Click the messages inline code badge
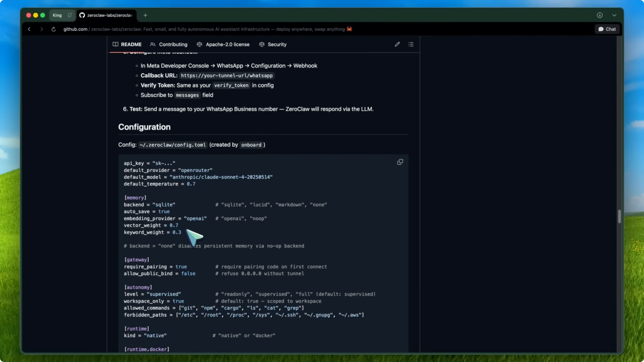This screenshot has height=362, width=644. pyautogui.click(x=187, y=95)
